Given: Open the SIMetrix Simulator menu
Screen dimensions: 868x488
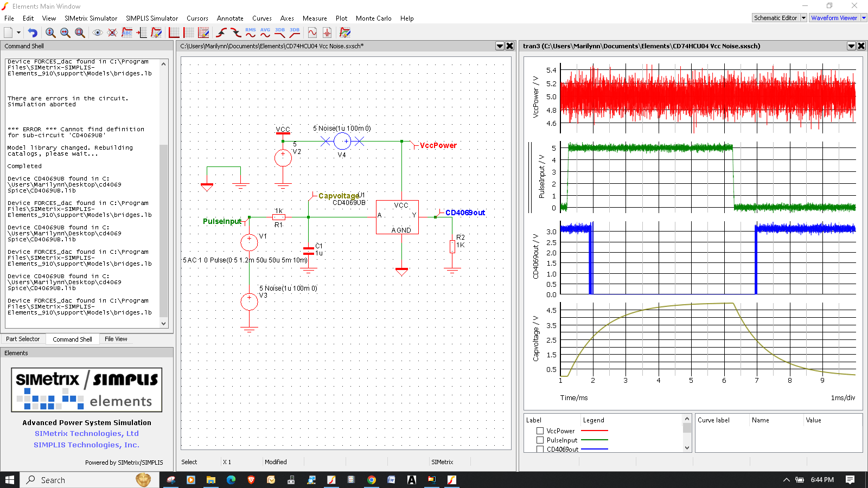Looking at the screenshot, I should point(91,18).
